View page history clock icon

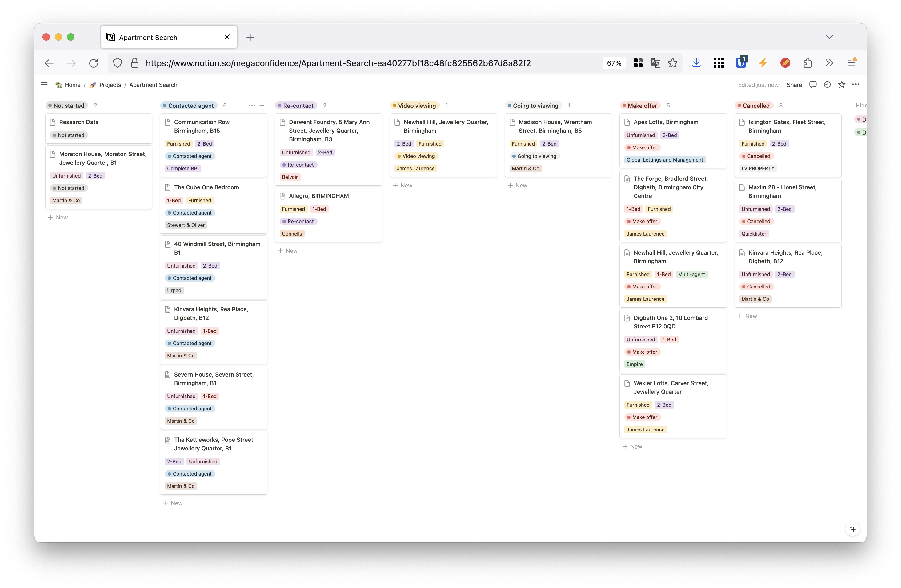[x=827, y=85]
